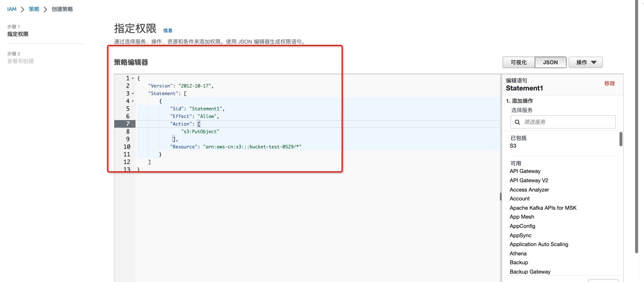This screenshot has height=282, width=644.
Task: Click the "s3:PutObject" action text
Action: point(200,131)
